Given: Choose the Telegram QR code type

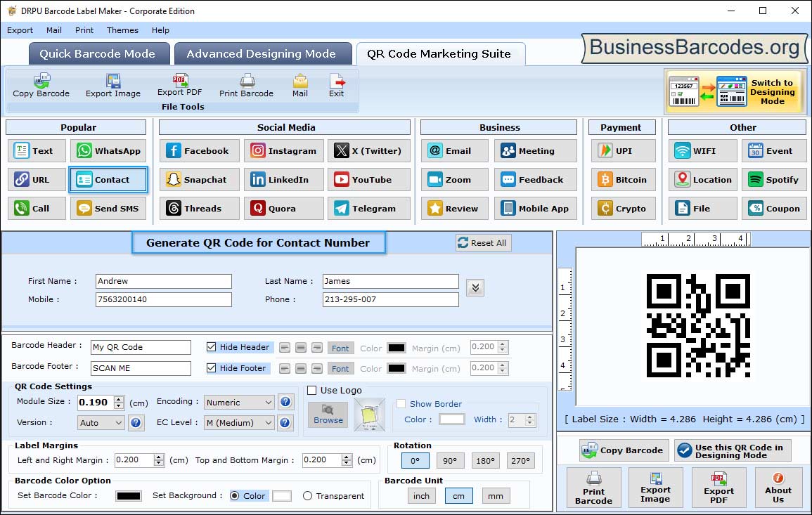Looking at the screenshot, I should tap(368, 208).
